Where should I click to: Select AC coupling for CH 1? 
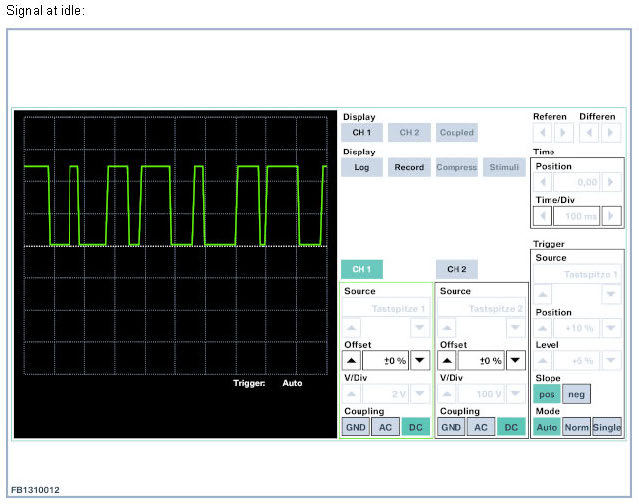click(x=385, y=427)
